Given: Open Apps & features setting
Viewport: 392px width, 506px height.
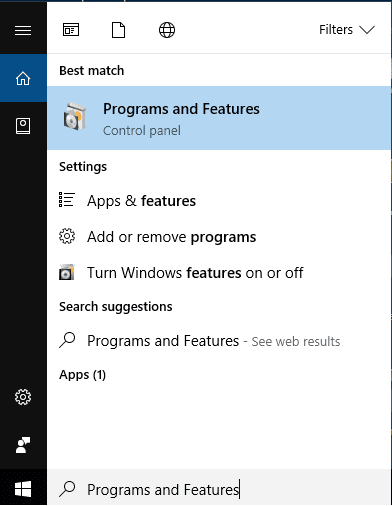Looking at the screenshot, I should [219, 201].
